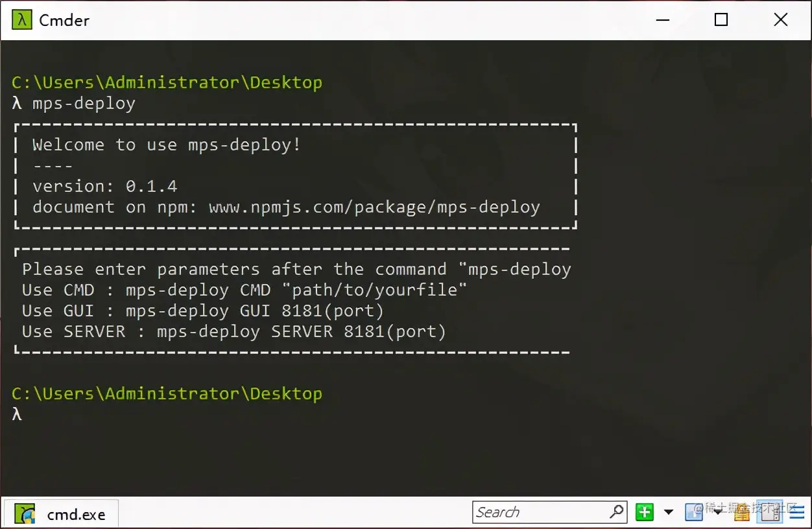Image resolution: width=812 pixels, height=529 pixels.
Task: Click the blue show-consoles icon
Action: click(x=694, y=512)
